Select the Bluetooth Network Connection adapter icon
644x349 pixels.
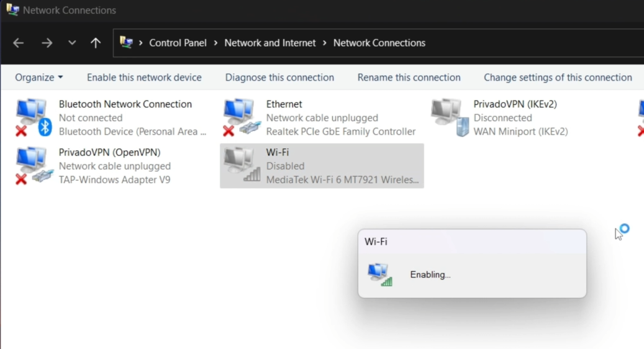click(34, 117)
